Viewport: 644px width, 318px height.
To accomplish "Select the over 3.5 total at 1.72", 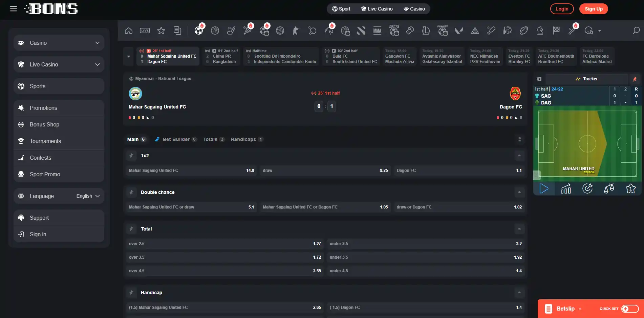I will [x=225, y=257].
